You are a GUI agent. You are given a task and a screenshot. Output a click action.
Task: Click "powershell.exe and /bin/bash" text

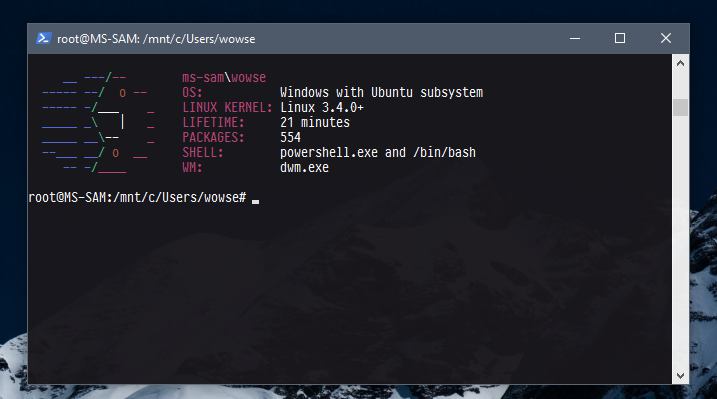378,153
